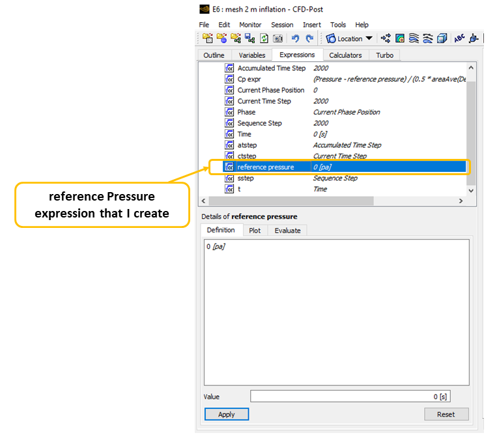Viewport: 497px width, 448px height.
Task: Click the expression list scroll down arrow
Action: pos(471,191)
